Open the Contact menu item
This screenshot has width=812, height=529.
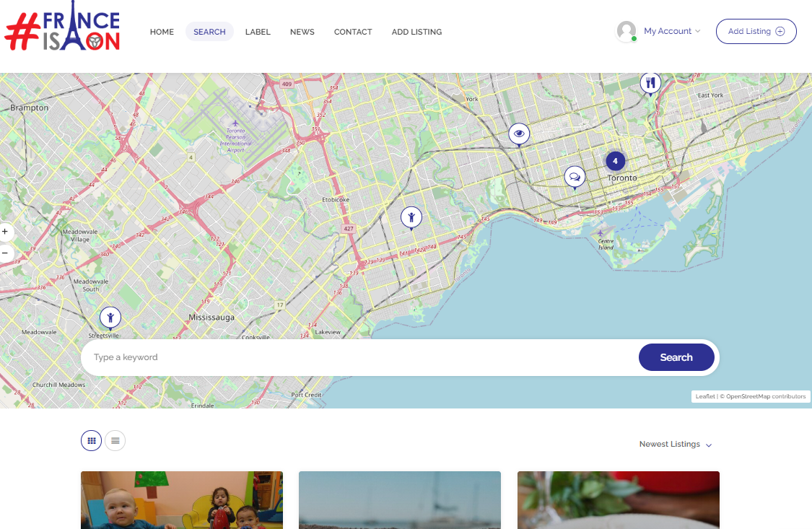tap(353, 32)
